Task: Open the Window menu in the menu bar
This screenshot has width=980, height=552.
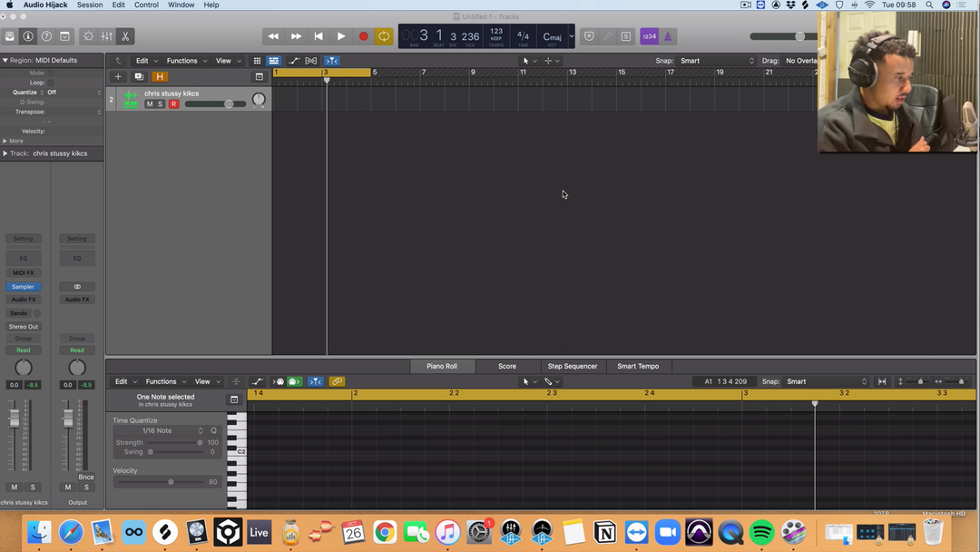Action: point(181,5)
